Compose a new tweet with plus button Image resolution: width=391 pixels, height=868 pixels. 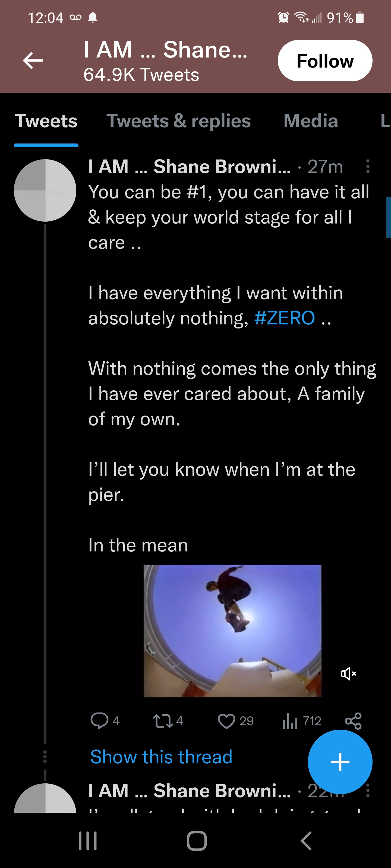pos(340,761)
